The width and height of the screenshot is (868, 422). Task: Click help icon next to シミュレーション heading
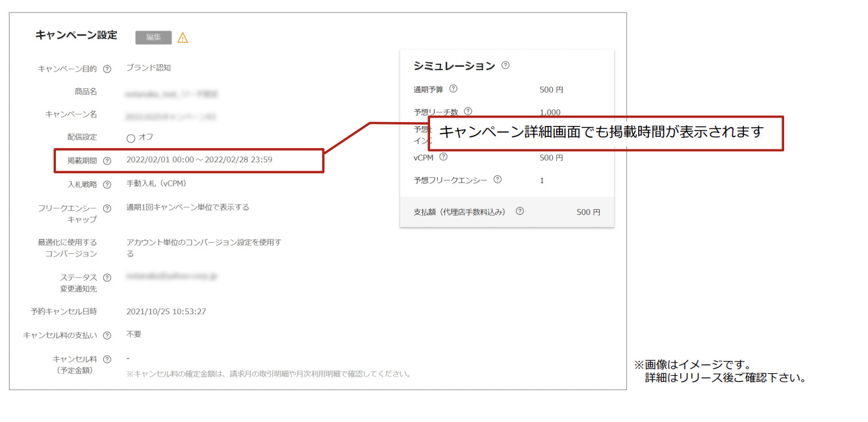click(x=505, y=66)
